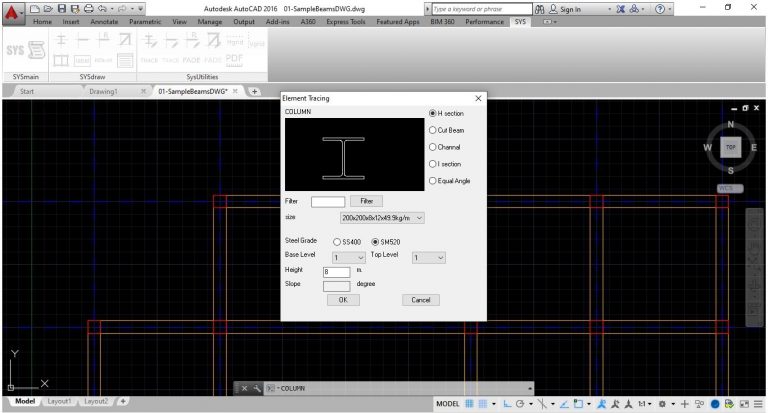Click the help question mark icon
The height and width of the screenshot is (413, 768).
point(660,9)
